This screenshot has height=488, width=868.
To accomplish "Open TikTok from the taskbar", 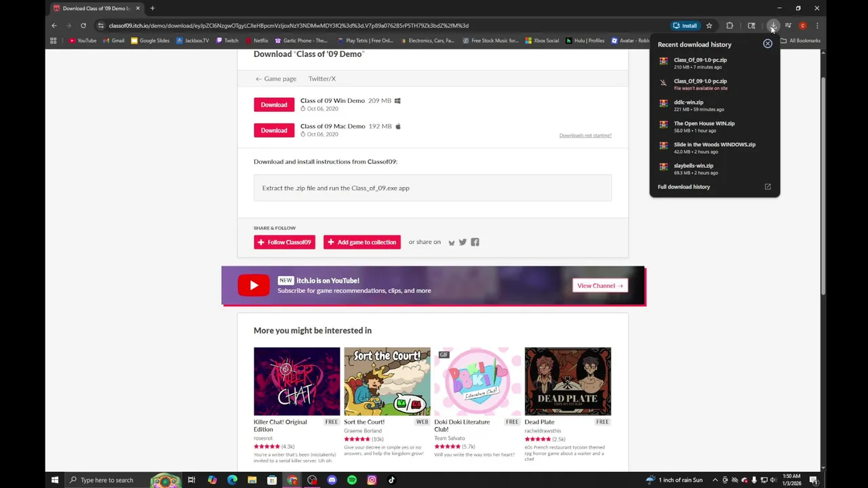I will pyautogui.click(x=391, y=480).
